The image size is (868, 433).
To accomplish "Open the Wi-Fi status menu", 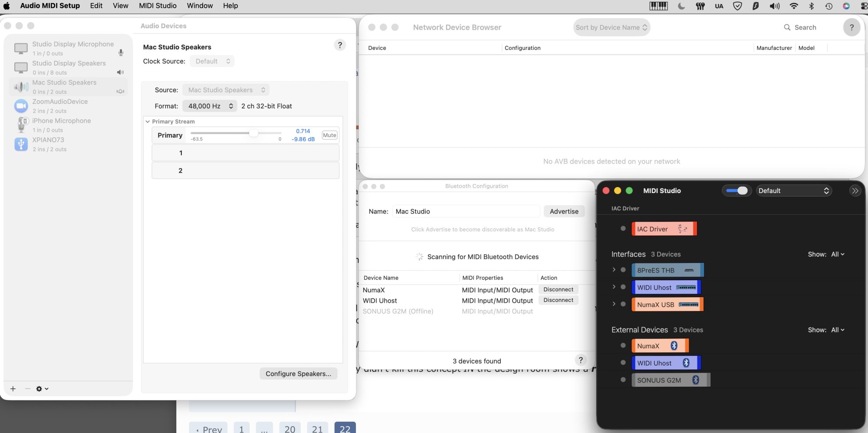I will coord(794,6).
